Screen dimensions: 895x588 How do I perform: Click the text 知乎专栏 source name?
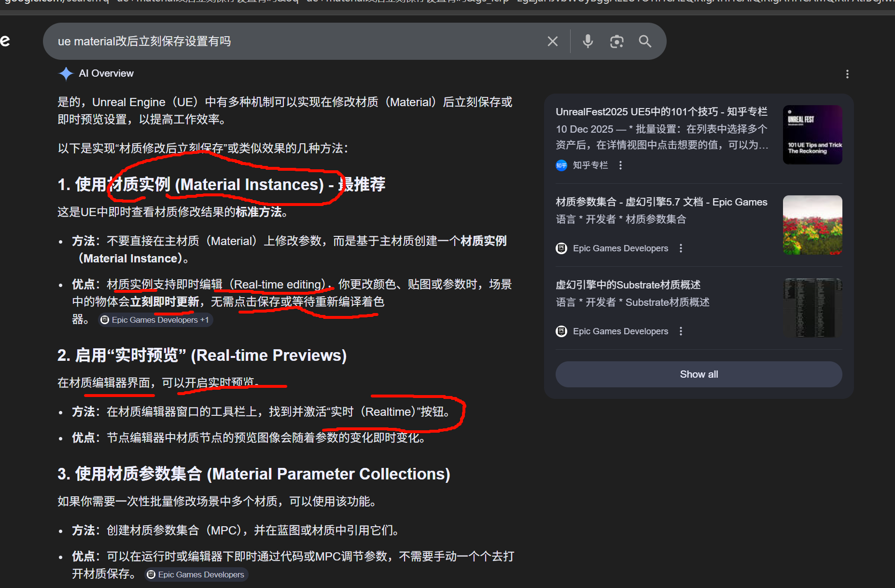pyautogui.click(x=590, y=165)
